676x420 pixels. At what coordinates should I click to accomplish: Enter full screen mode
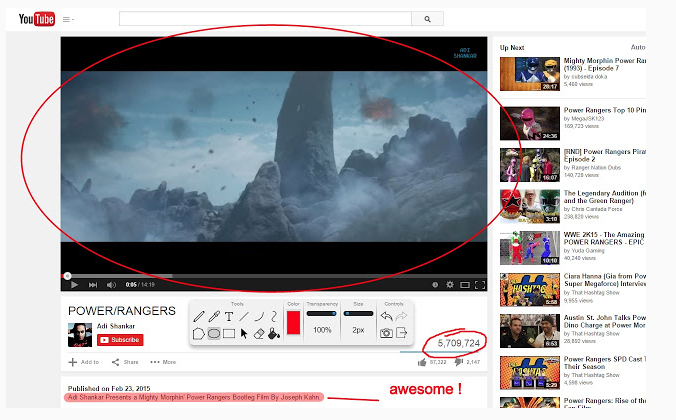tap(480, 285)
